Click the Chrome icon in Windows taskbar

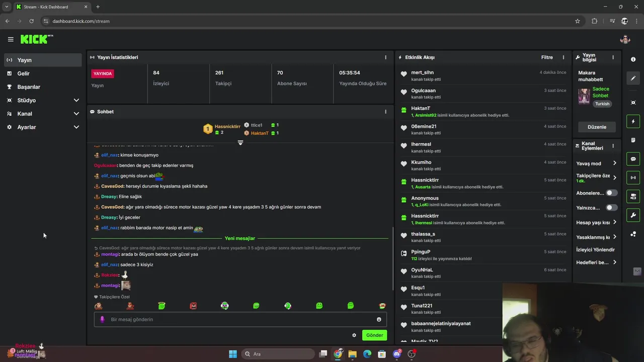[338, 354]
